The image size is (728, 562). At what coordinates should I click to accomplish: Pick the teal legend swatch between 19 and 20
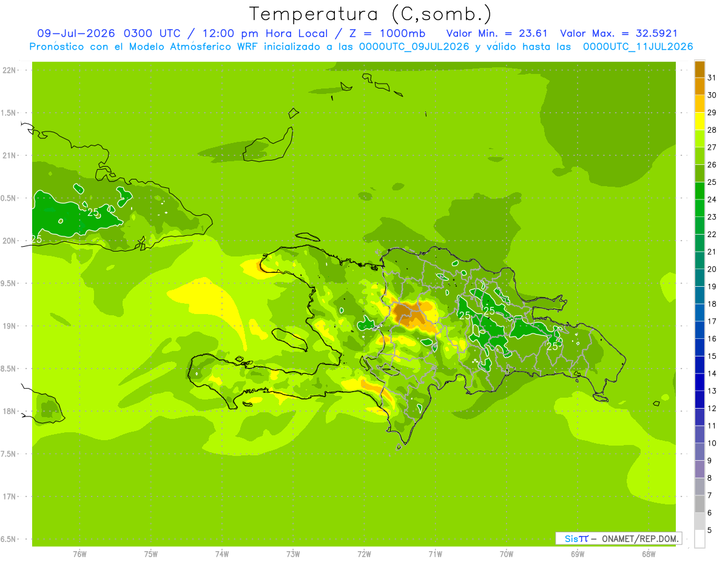(x=699, y=278)
